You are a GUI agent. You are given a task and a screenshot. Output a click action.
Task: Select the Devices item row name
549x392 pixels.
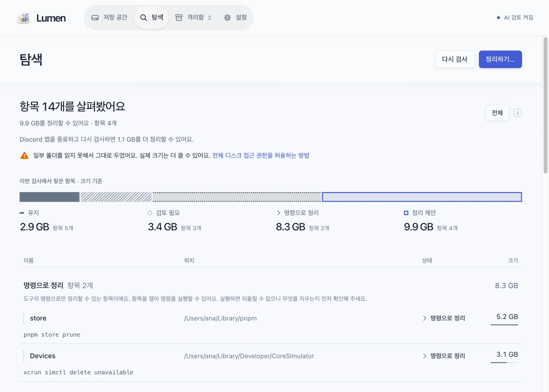pos(43,356)
